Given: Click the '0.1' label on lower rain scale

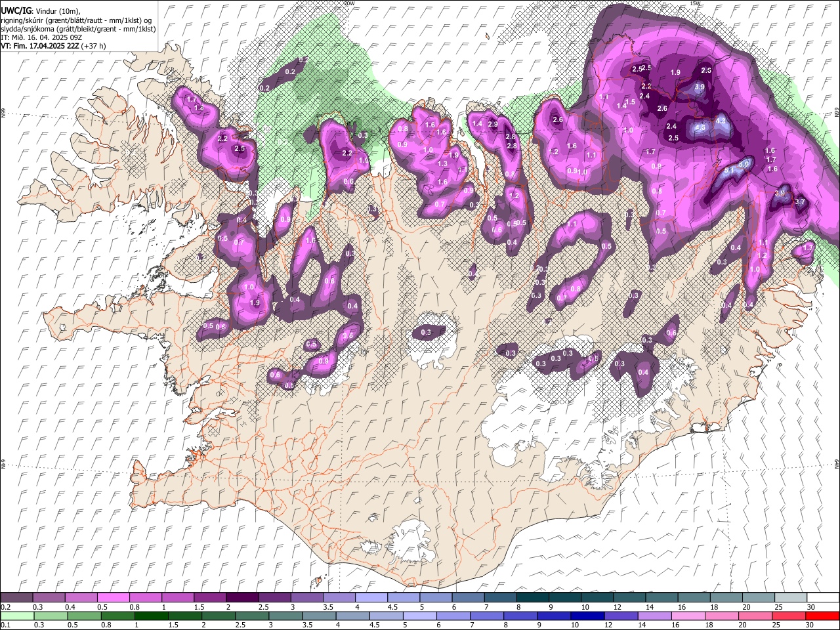Looking at the screenshot, I should [x=5, y=625].
